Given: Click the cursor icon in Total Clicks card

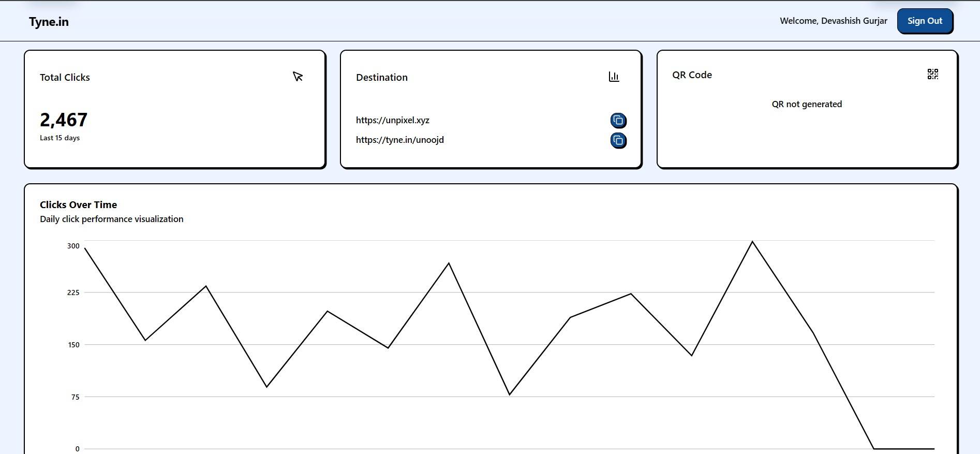Looking at the screenshot, I should (x=298, y=77).
